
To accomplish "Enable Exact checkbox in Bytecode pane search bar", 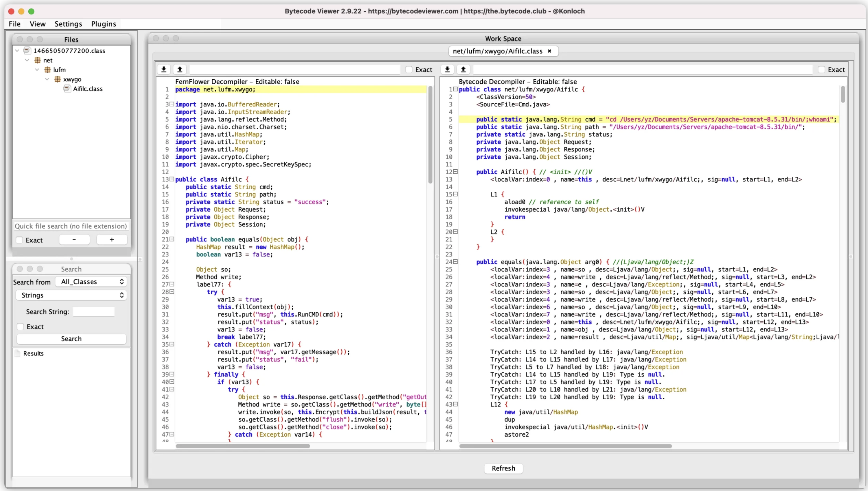I will pos(821,70).
